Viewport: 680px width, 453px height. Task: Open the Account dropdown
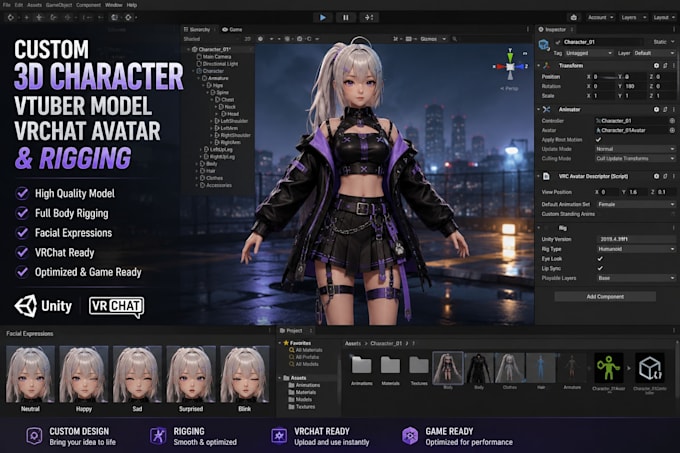tap(601, 17)
